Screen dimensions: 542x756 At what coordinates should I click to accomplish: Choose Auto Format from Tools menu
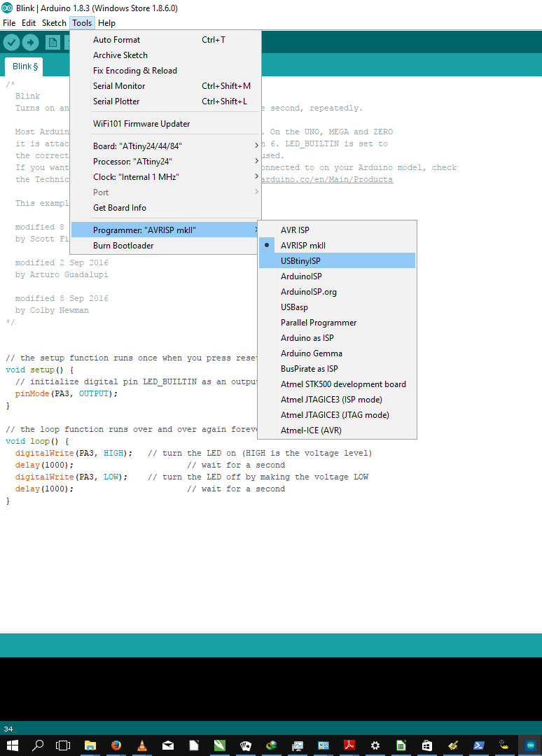click(165, 40)
